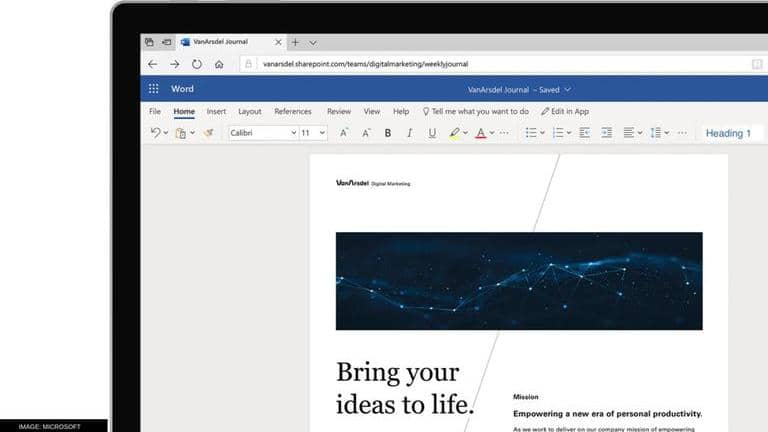Image resolution: width=768 pixels, height=432 pixels.
Task: Click the Undo icon in the ribbon
Action: (x=155, y=133)
